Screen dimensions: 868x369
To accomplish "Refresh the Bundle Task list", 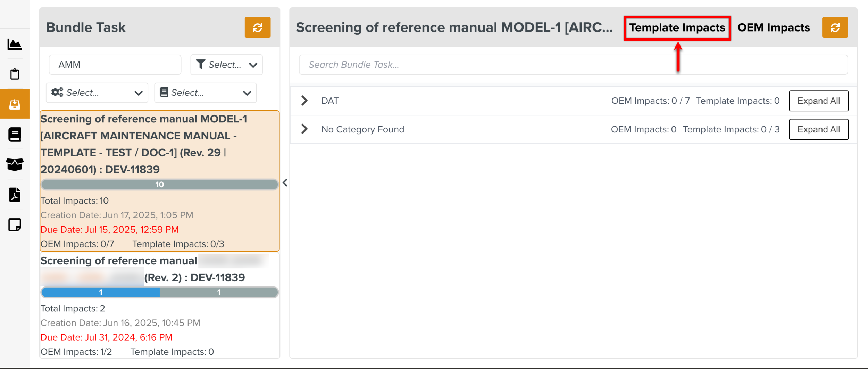I will coord(257,27).
